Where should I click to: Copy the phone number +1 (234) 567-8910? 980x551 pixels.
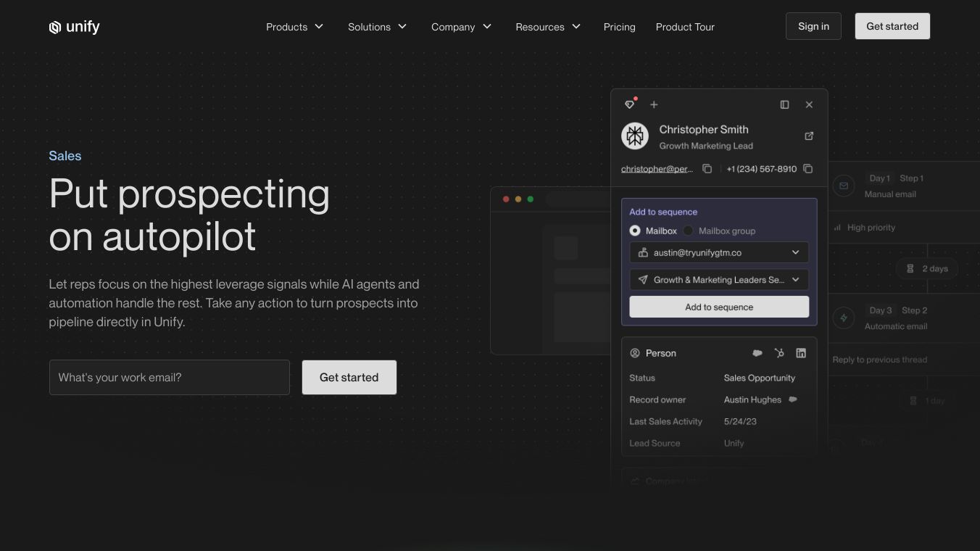tap(807, 169)
